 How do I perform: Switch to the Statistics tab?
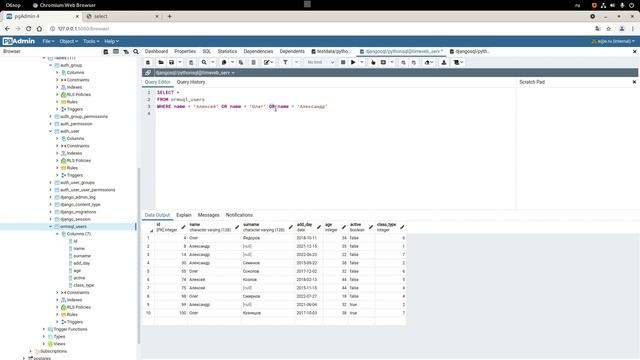point(227,51)
